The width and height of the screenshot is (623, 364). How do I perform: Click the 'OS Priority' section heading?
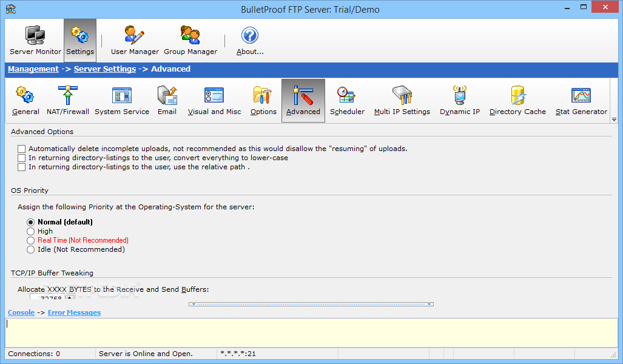click(30, 190)
